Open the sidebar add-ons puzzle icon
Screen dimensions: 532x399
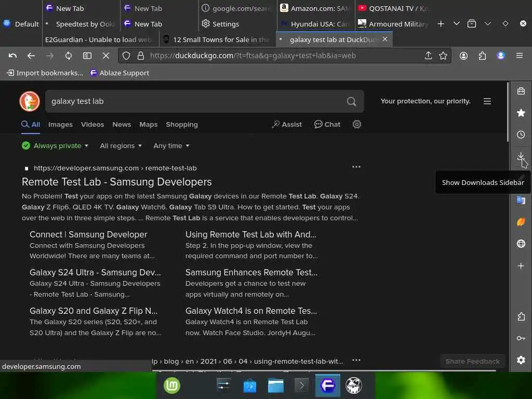click(521, 316)
